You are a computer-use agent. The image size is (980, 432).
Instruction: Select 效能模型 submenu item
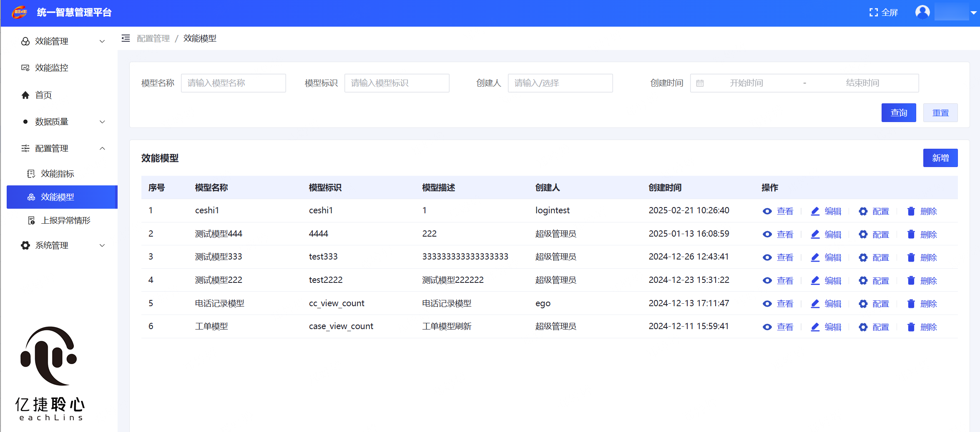[62, 197]
